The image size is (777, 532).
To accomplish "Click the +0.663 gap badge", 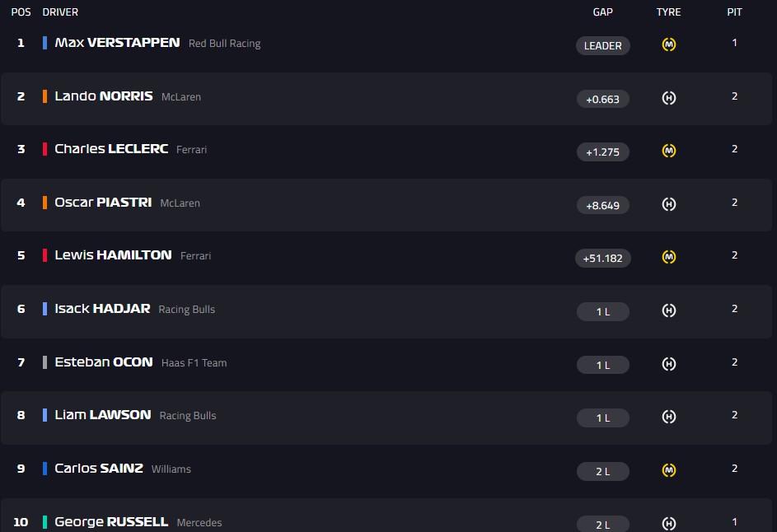I will click(603, 99).
